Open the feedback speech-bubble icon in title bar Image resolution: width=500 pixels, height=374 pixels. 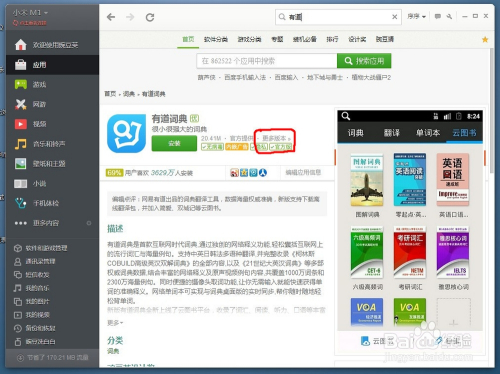pyautogui.click(x=438, y=16)
